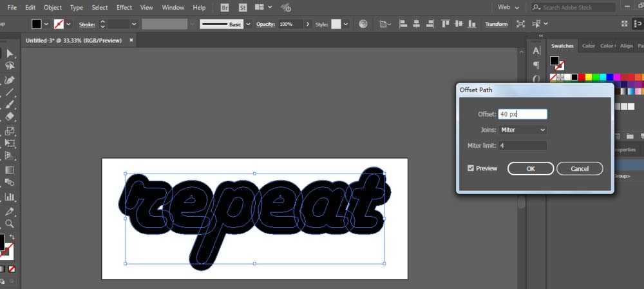This screenshot has width=644, height=289.
Task: Select the Column Graph tool
Action: click(10, 197)
